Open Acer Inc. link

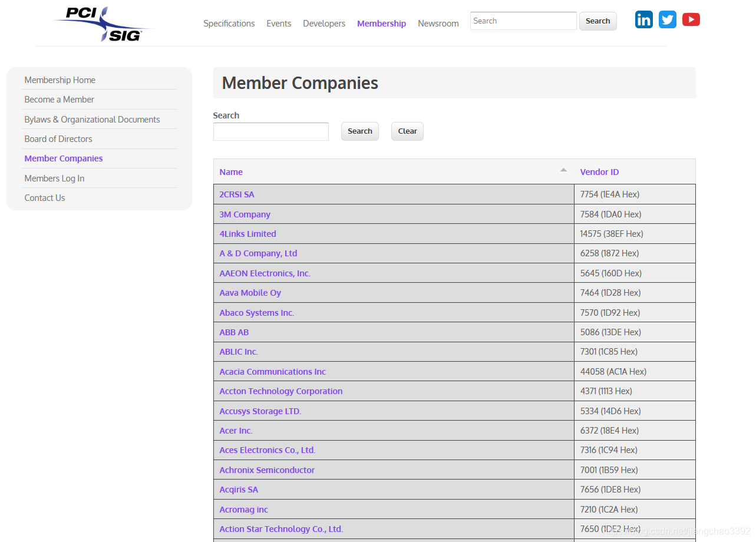pos(236,431)
